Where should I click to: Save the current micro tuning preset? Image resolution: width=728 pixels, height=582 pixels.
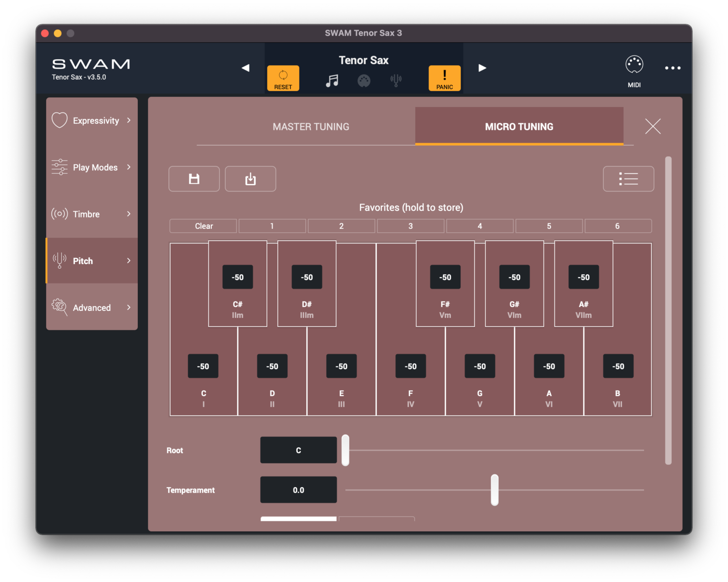(x=194, y=179)
